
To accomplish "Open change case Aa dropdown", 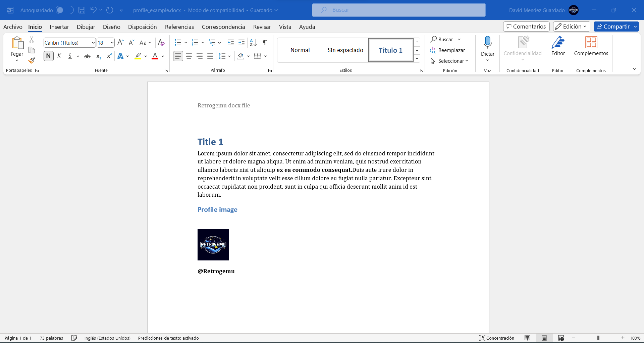I will coord(146,43).
